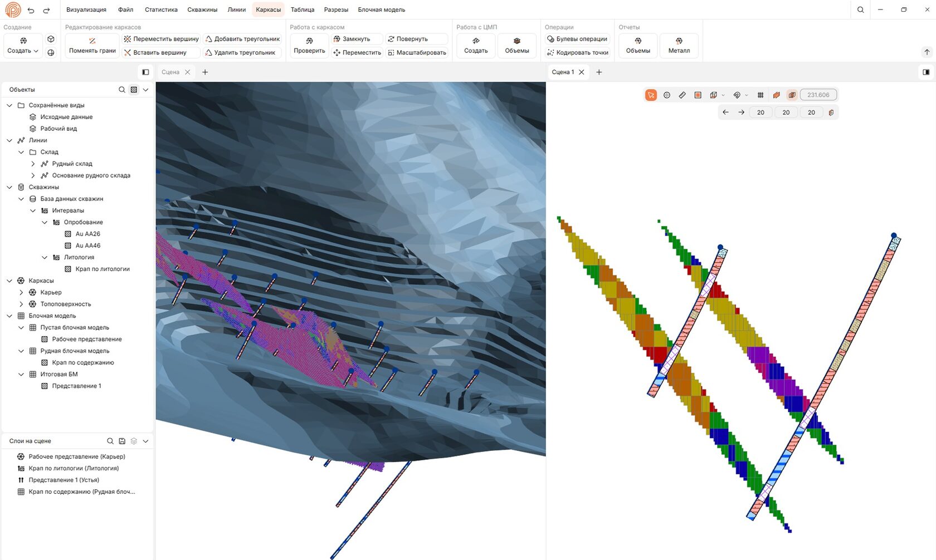
Task: Toggle the grid display icon
Action: coord(760,95)
